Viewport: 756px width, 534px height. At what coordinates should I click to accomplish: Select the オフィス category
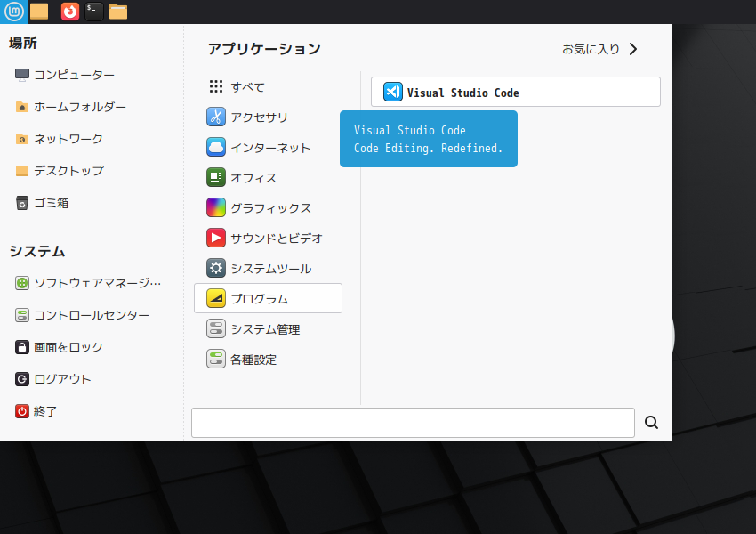[x=268, y=178]
